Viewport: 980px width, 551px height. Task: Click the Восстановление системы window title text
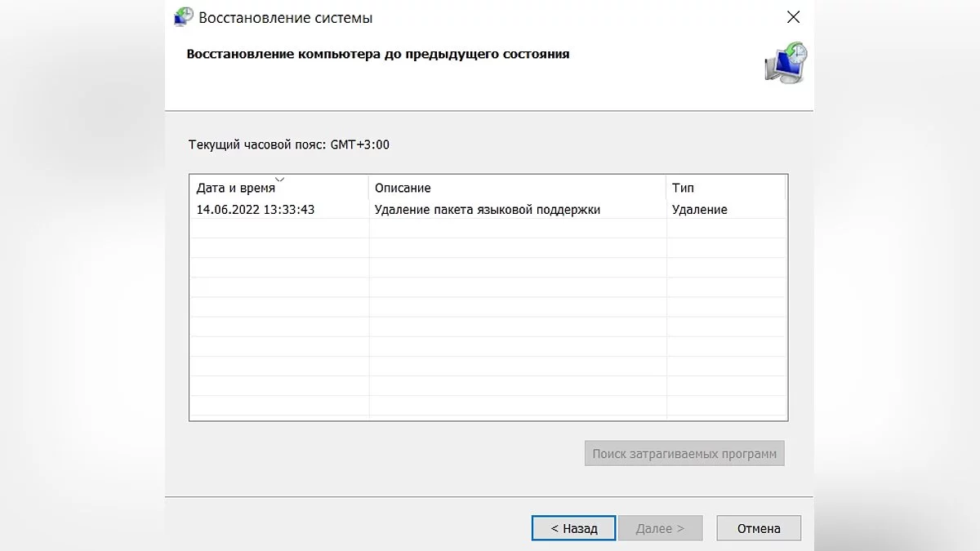(286, 17)
